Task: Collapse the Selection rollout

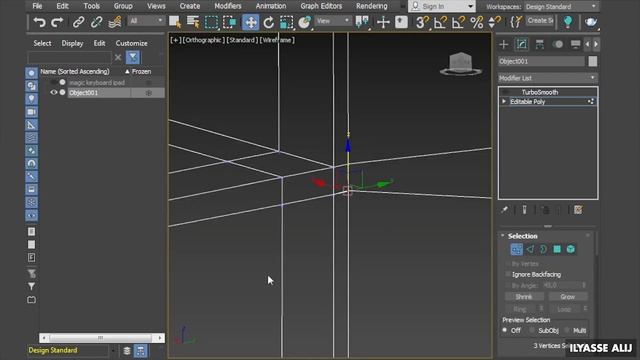Action: click(503, 236)
